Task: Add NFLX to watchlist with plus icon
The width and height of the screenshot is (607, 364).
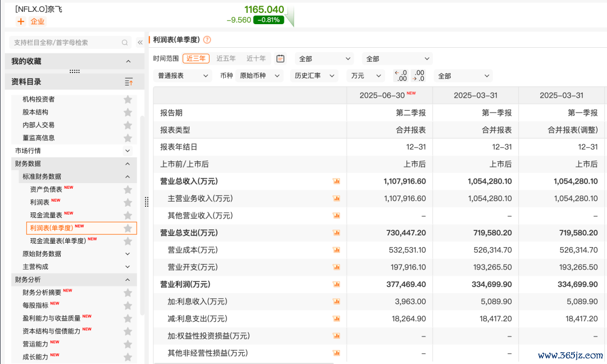Action: (21, 21)
